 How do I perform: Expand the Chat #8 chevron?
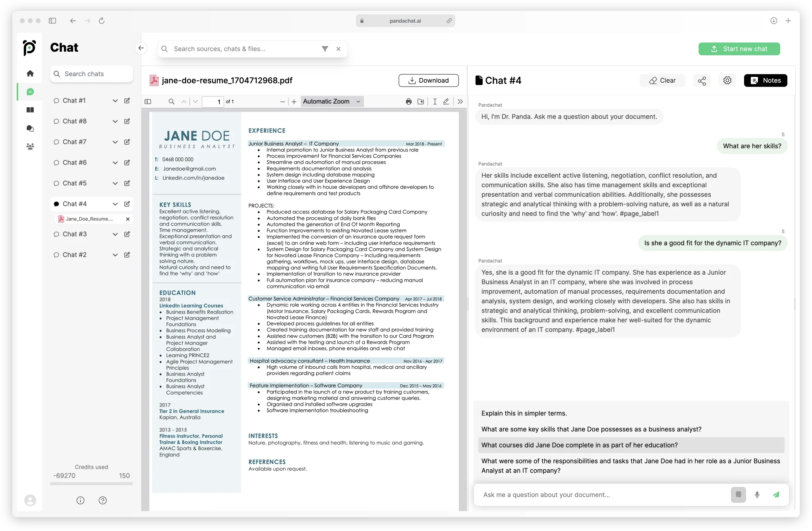115,121
